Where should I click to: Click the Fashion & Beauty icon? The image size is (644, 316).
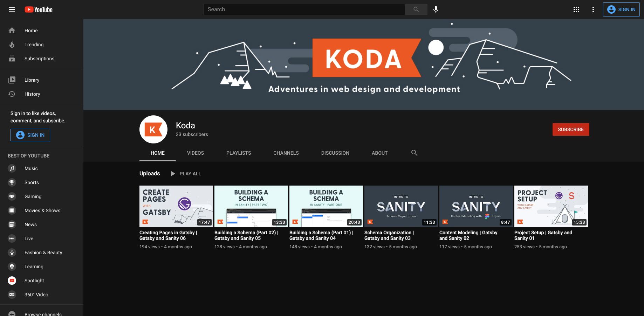[x=12, y=253]
